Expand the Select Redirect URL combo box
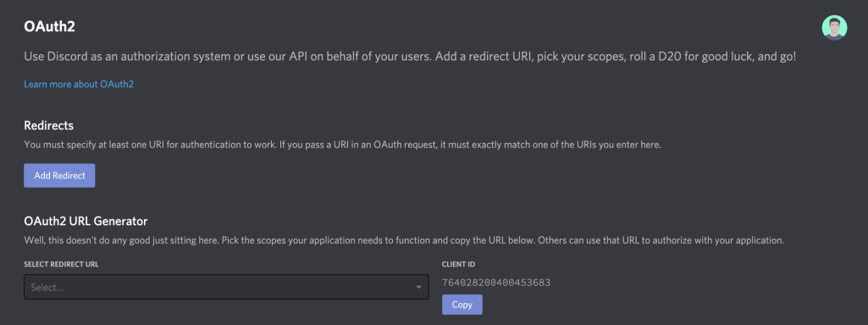This screenshot has width=868, height=325. pyautogui.click(x=226, y=288)
